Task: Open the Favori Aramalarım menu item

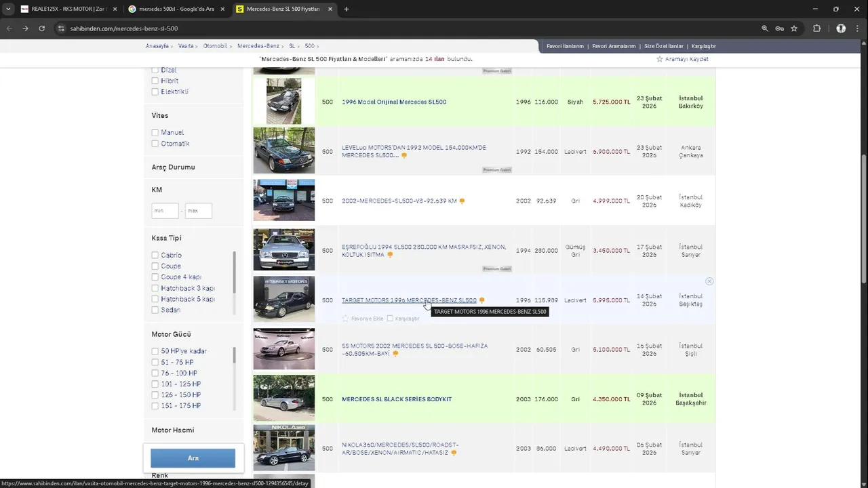Action: point(614,46)
